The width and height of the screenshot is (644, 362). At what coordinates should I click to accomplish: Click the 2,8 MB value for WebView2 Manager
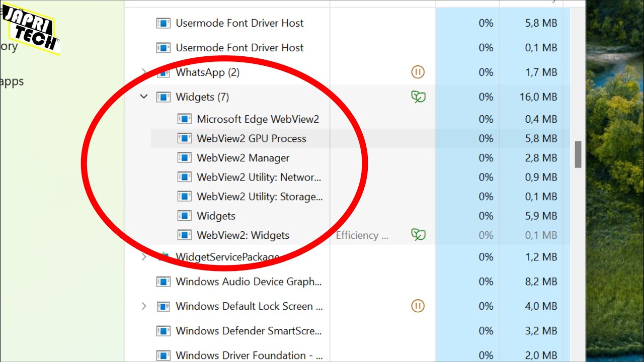[541, 158]
